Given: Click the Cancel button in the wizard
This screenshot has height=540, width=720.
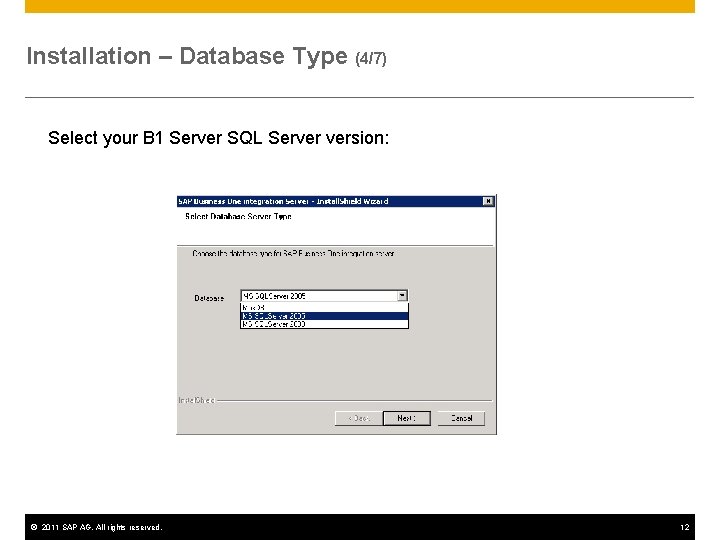Looking at the screenshot, I should [461, 418].
